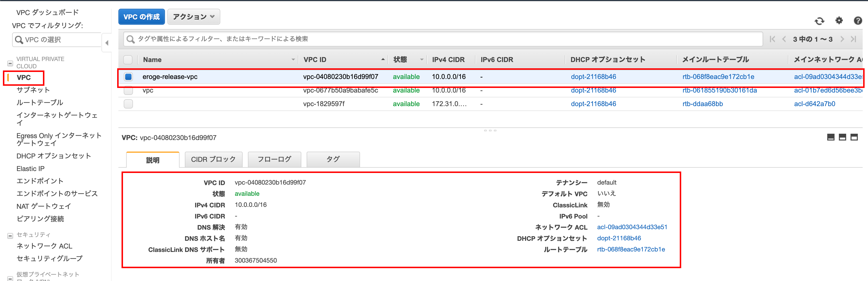Open the アクション dropdown menu
This screenshot has height=281, width=868.
click(193, 17)
